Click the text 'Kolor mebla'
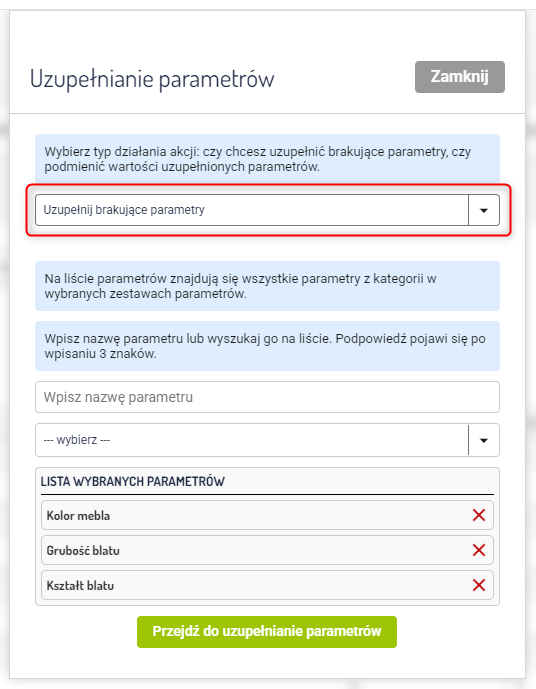 (x=78, y=515)
